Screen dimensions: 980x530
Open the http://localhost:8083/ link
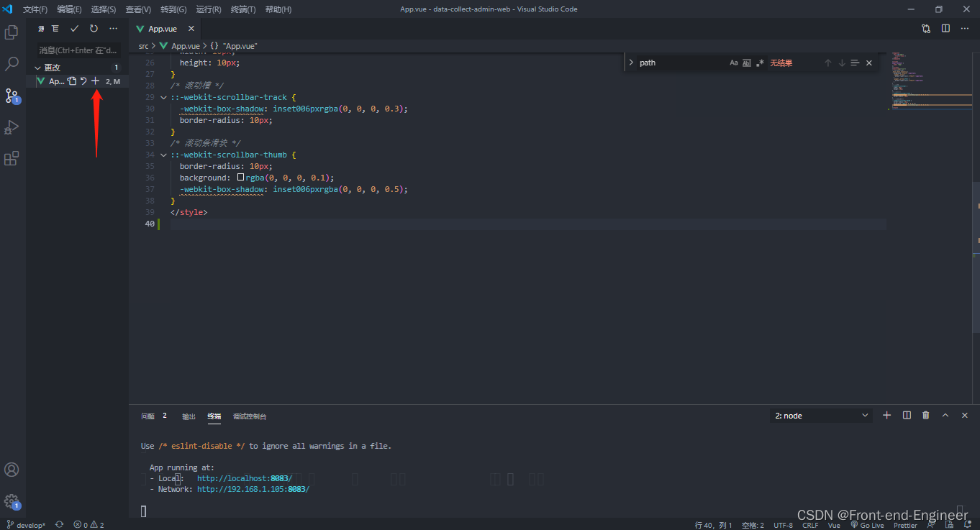pyautogui.click(x=245, y=478)
